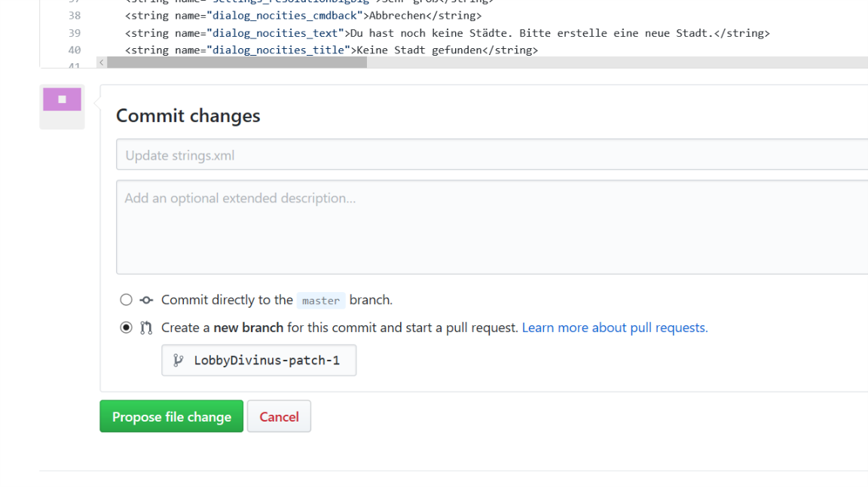The image size is (868, 487).
Task: Click code line 38 'dialog_nocities_cmdback'
Action: click(x=304, y=16)
